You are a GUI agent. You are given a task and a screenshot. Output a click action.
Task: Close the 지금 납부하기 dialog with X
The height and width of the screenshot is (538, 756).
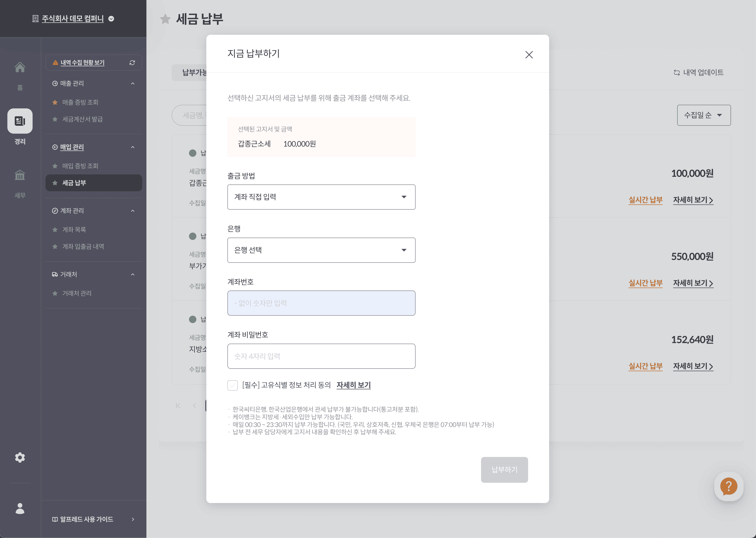[529, 55]
